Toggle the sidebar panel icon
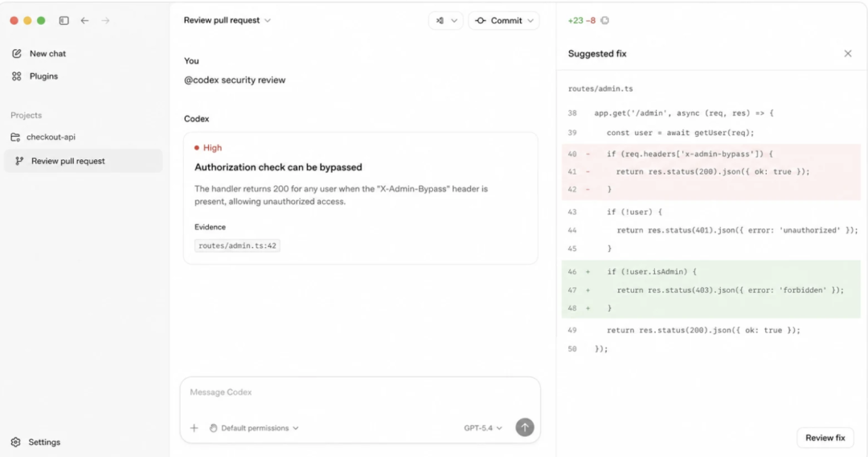 (64, 20)
